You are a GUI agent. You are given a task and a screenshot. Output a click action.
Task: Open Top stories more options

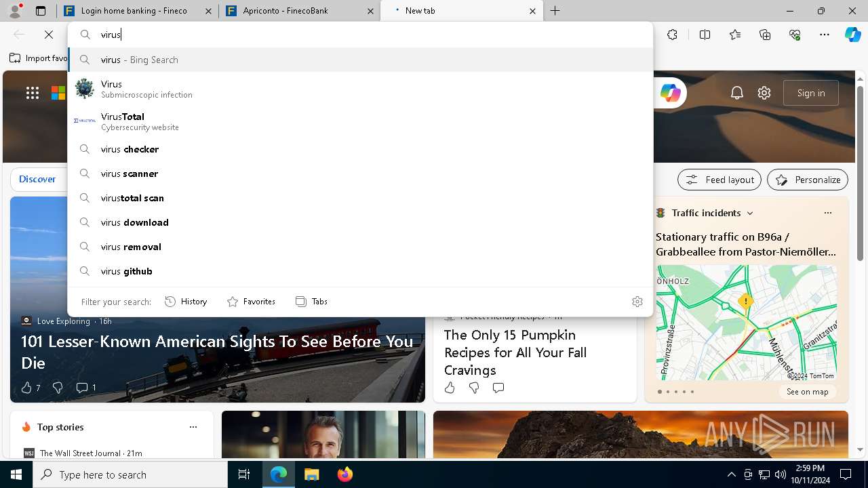[x=193, y=427]
